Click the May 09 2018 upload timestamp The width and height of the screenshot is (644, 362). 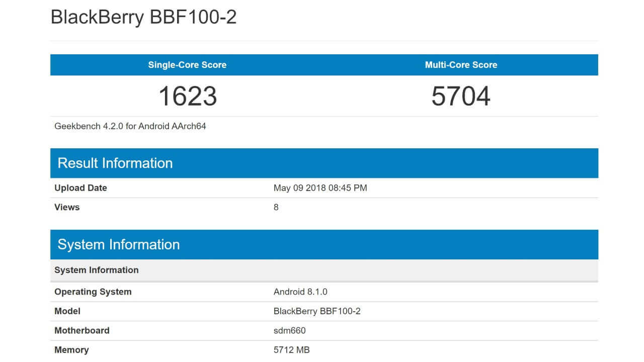click(x=320, y=188)
